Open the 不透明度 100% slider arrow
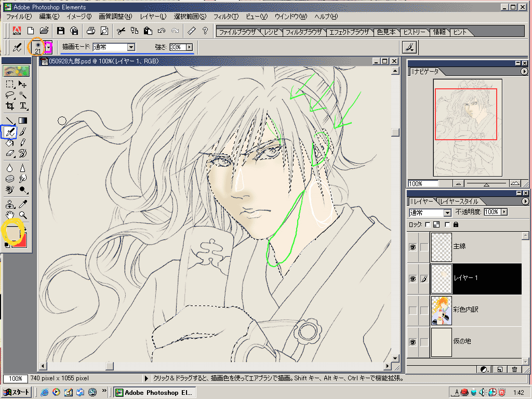 (x=504, y=212)
